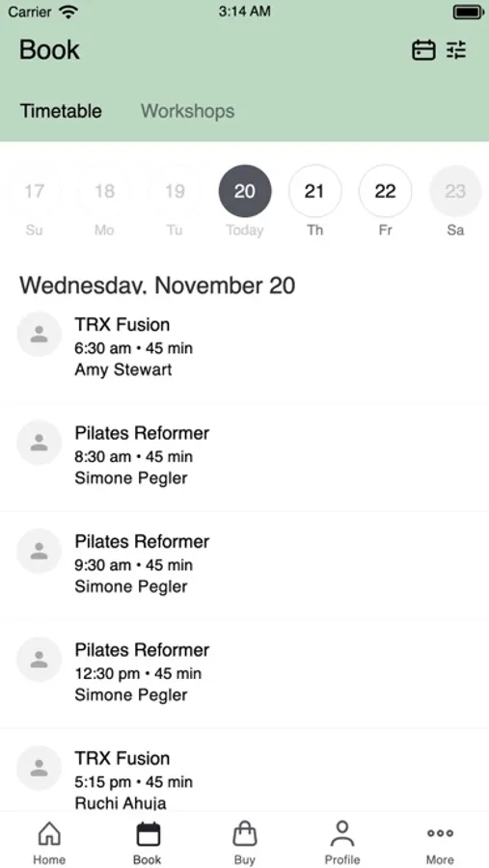Go to Home in bottom navigation

[49, 843]
